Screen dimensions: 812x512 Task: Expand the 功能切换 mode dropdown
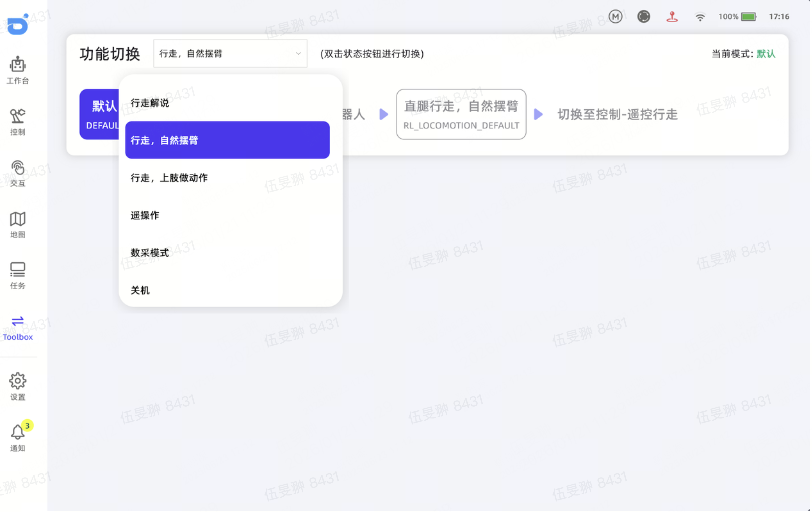coord(230,53)
